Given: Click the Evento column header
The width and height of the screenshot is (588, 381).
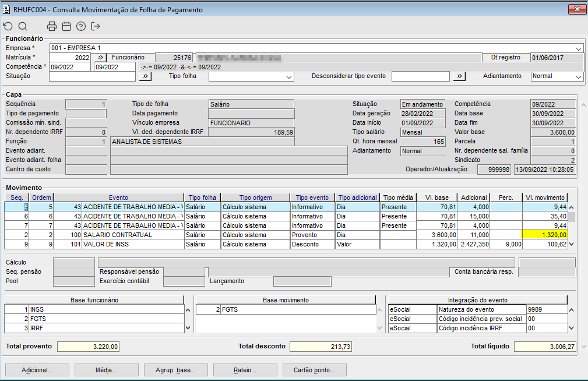Looking at the screenshot, I should [x=118, y=197].
